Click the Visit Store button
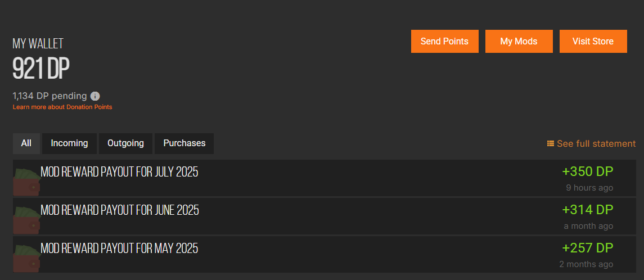 click(593, 42)
